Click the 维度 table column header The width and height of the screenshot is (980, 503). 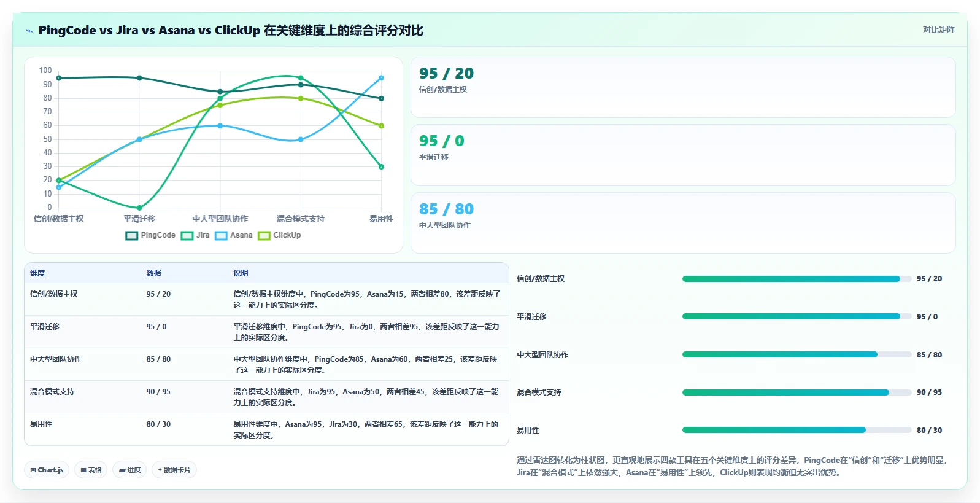[x=37, y=273]
